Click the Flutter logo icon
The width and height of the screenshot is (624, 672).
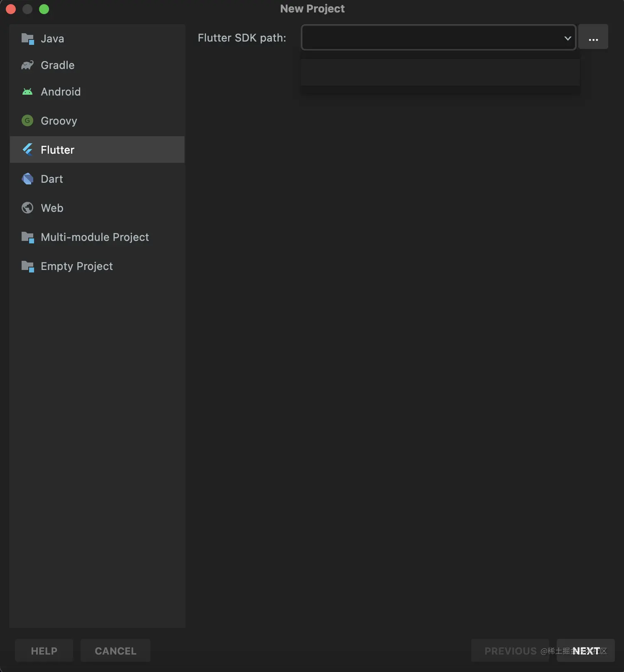(x=27, y=150)
